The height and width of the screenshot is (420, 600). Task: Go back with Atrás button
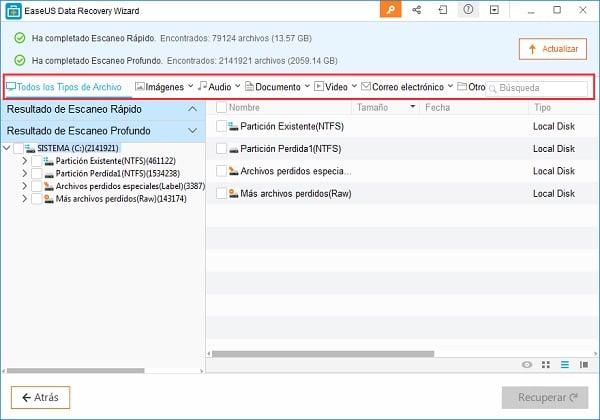pyautogui.click(x=40, y=397)
